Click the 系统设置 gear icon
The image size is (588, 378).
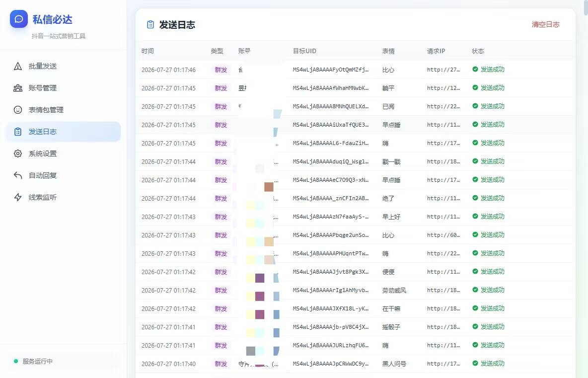pyautogui.click(x=17, y=153)
